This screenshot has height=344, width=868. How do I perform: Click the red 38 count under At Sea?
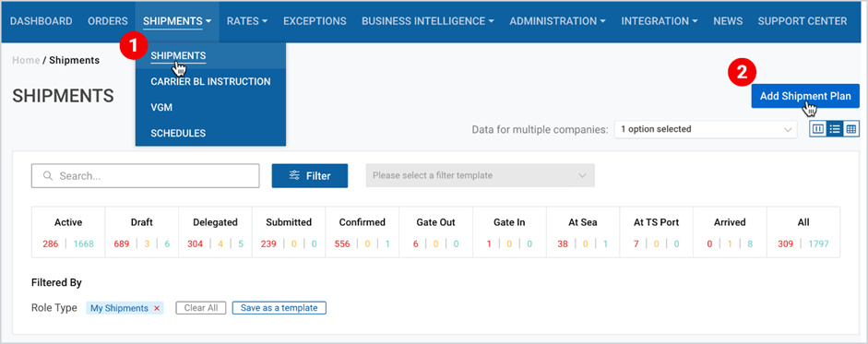pos(563,243)
